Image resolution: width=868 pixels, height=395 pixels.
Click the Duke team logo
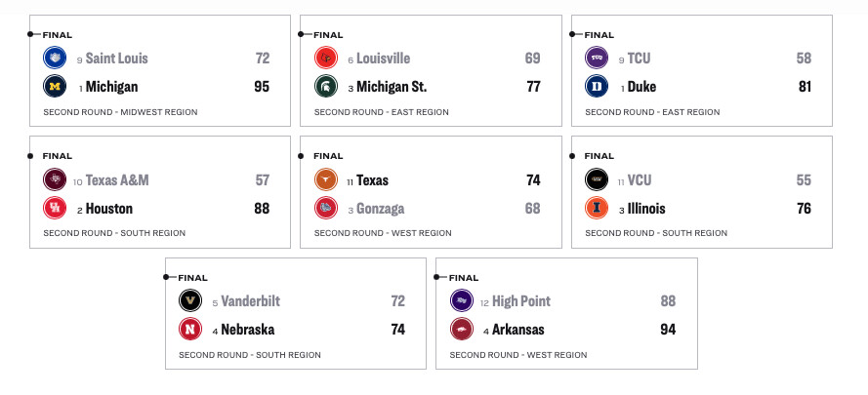597,87
